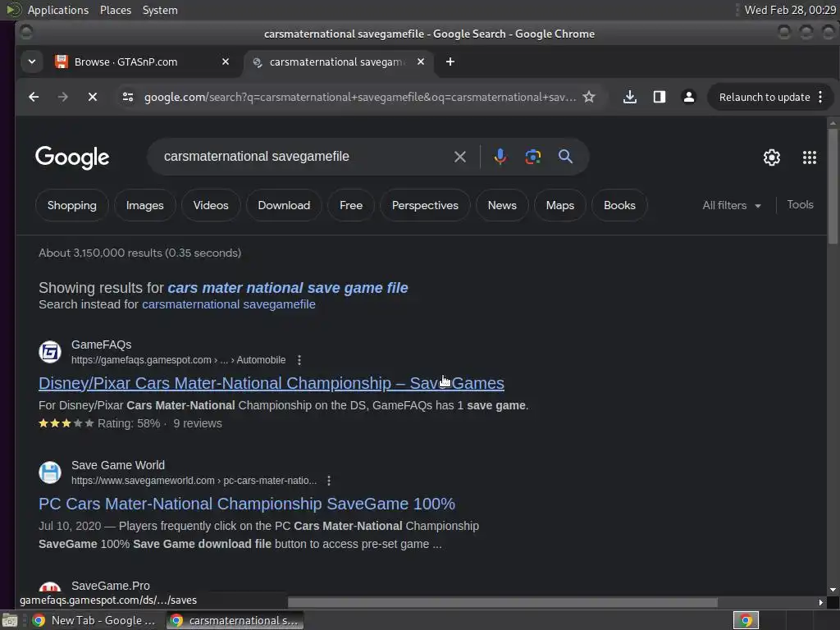Bookmark this page with the star
Screen dimensions: 840x630
click(x=589, y=97)
